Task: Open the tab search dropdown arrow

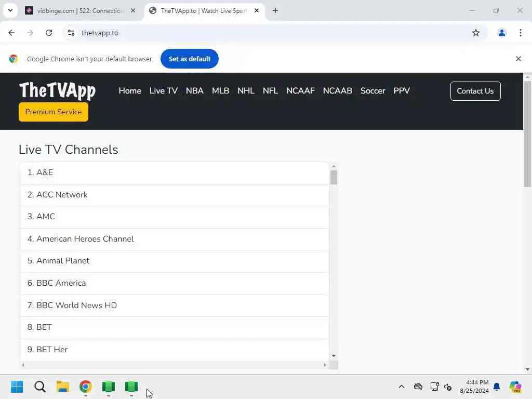Action: pyautogui.click(x=10, y=10)
